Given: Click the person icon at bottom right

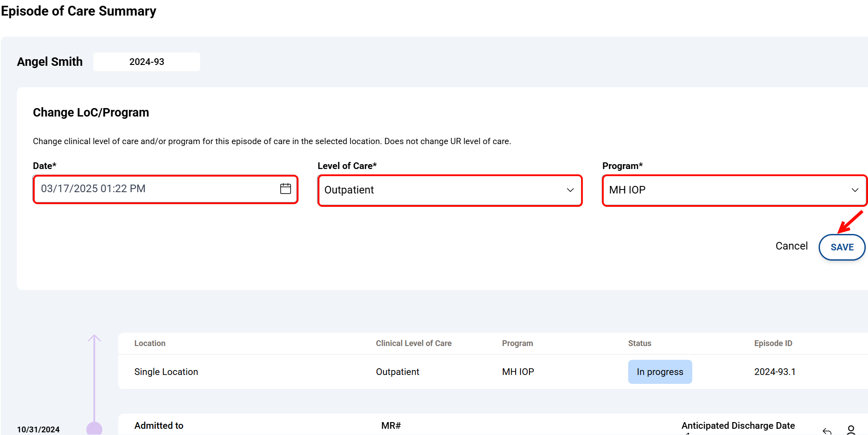Looking at the screenshot, I should point(851,430).
